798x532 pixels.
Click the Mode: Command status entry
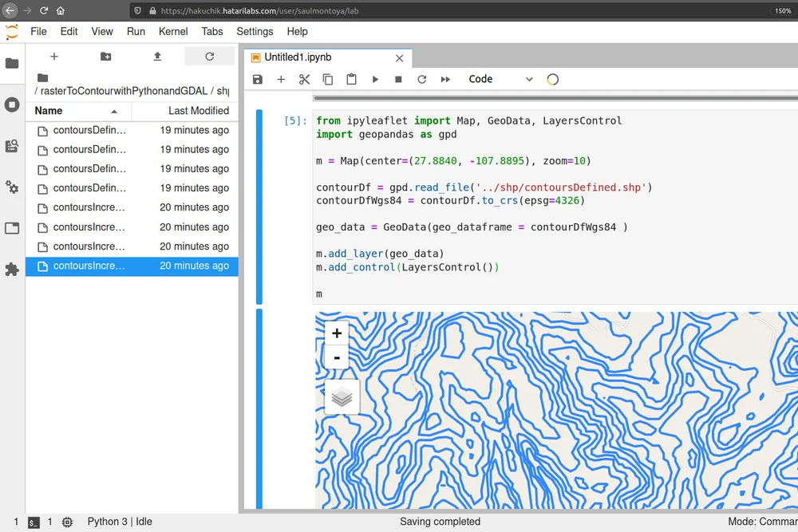762,522
